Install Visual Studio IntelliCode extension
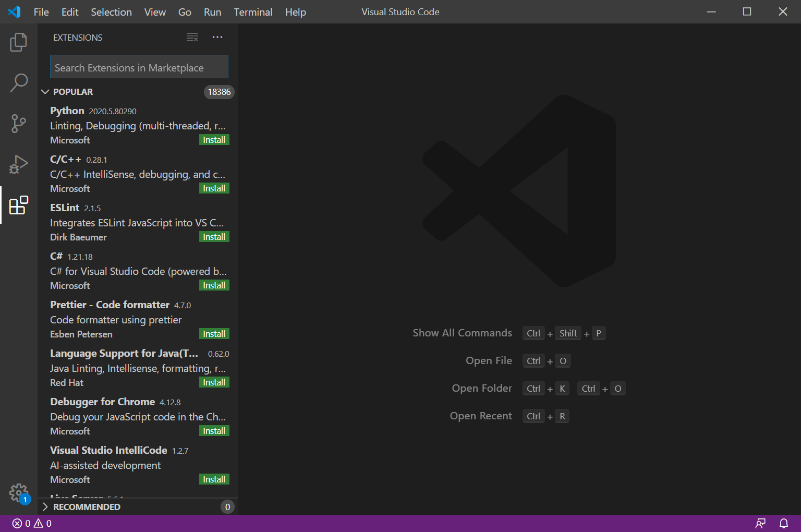801x532 pixels. tap(214, 479)
